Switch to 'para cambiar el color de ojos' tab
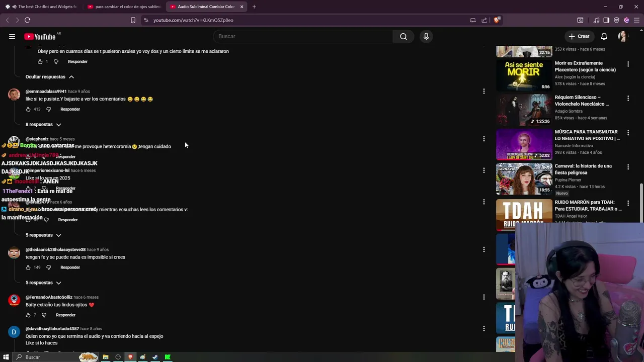Screen dimensions: 644x362 [123, 7]
